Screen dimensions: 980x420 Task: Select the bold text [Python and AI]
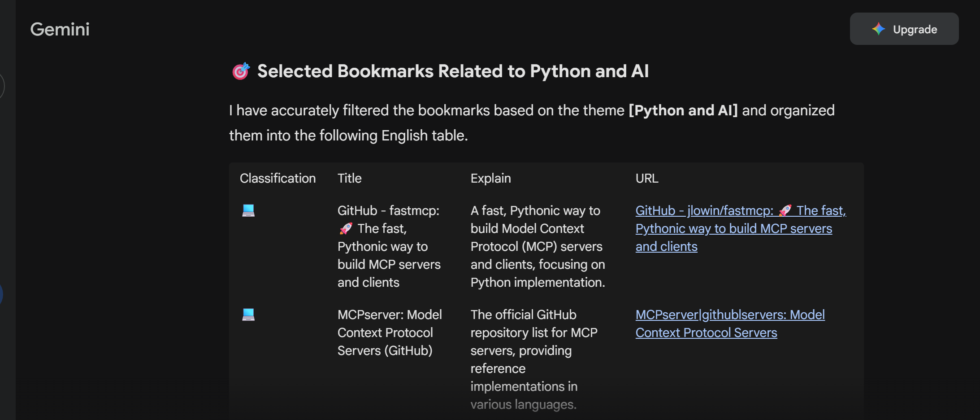click(682, 110)
